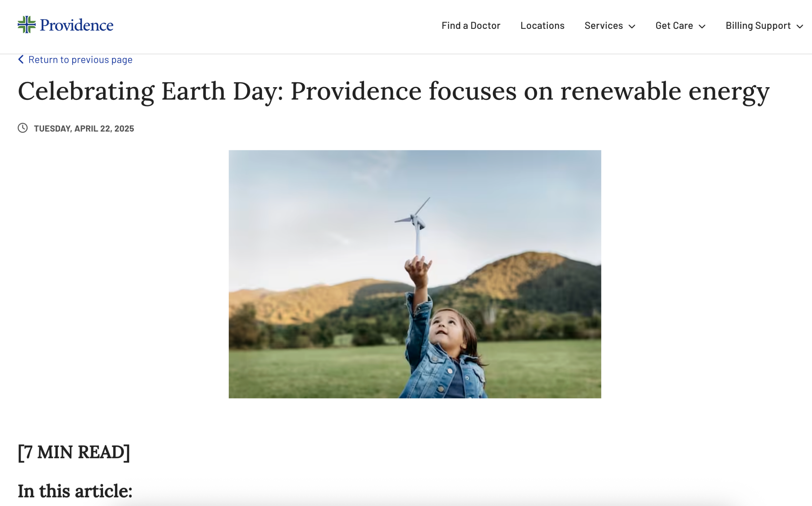812x506 pixels.
Task: Follow the Return to previous page link
Action: coord(80,60)
